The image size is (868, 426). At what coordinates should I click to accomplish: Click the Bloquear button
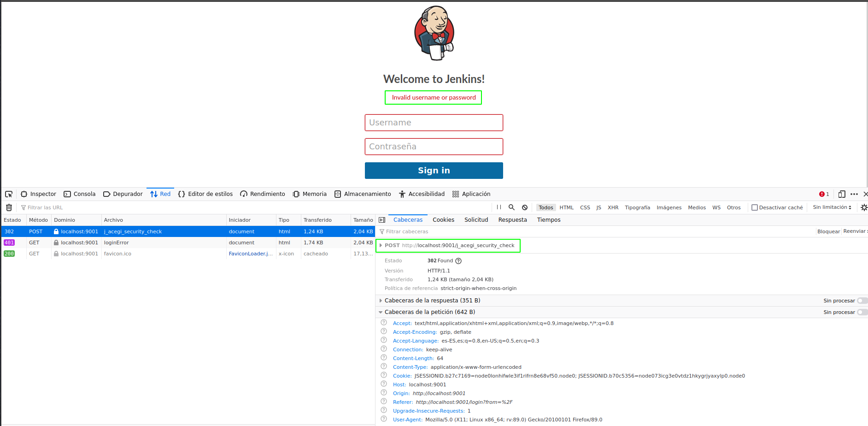[828, 231]
